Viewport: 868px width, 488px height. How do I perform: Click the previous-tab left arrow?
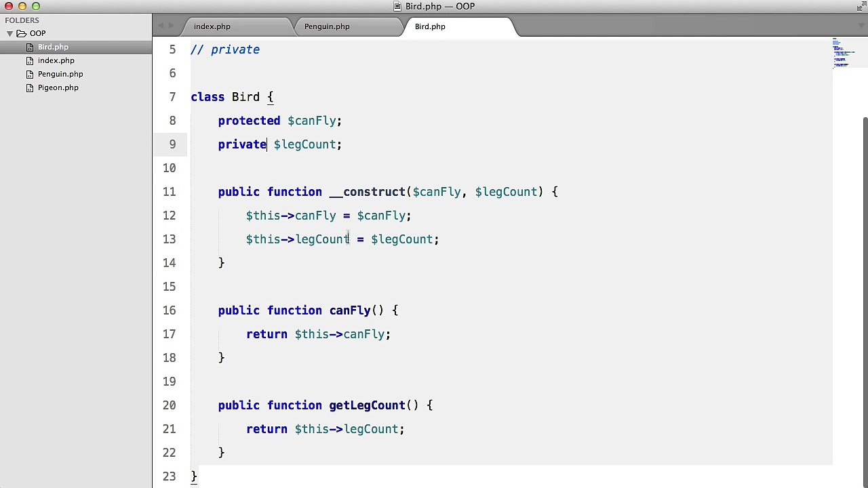point(161,26)
